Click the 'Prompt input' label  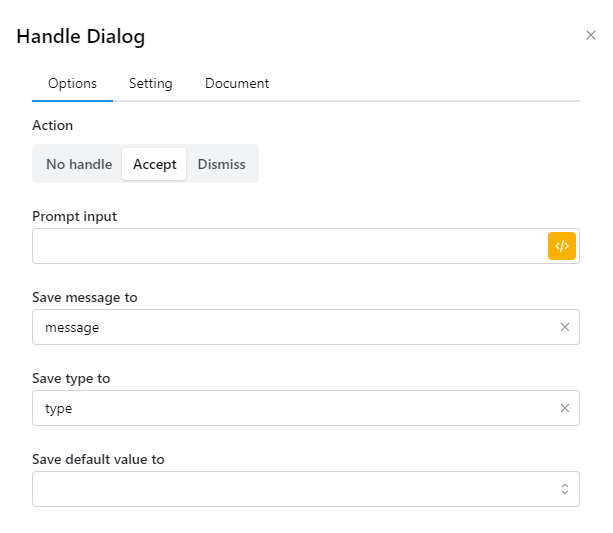point(74,216)
